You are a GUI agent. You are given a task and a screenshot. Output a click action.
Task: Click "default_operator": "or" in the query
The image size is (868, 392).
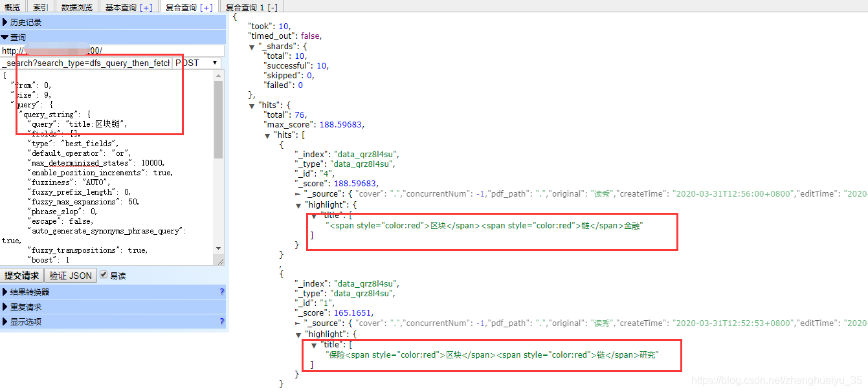pos(79,153)
